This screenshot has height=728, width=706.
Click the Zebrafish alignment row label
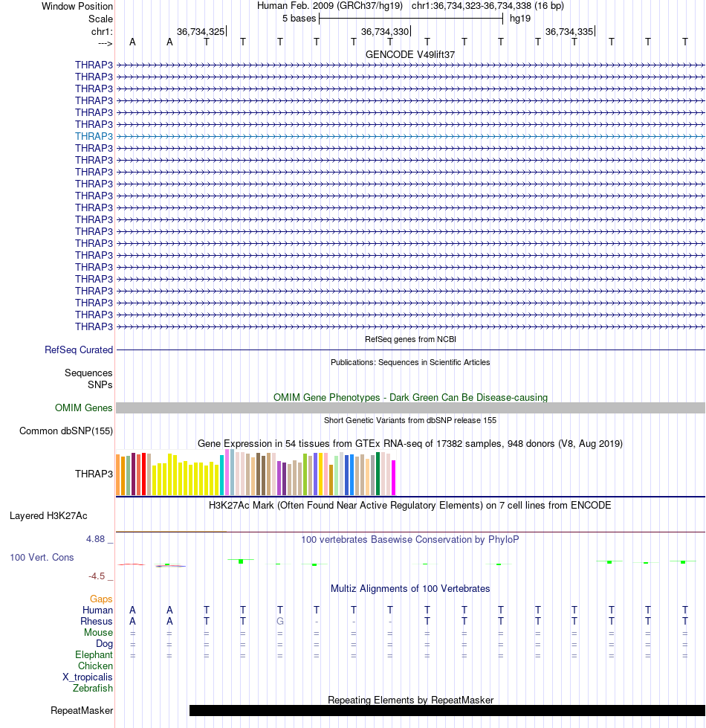pos(93,688)
